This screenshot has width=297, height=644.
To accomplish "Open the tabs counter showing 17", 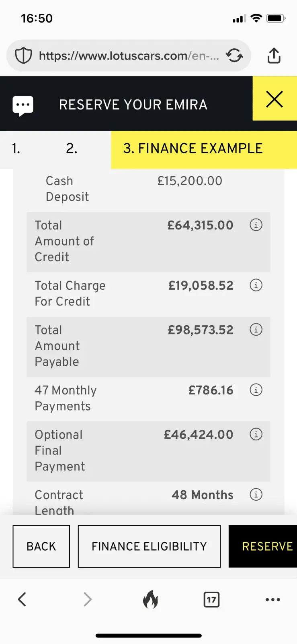I will [211, 600].
